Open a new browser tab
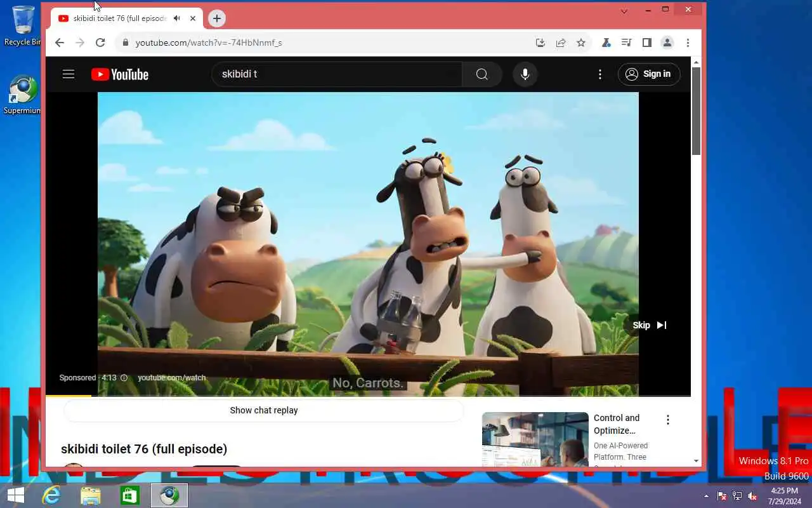The height and width of the screenshot is (508, 812). [x=217, y=18]
